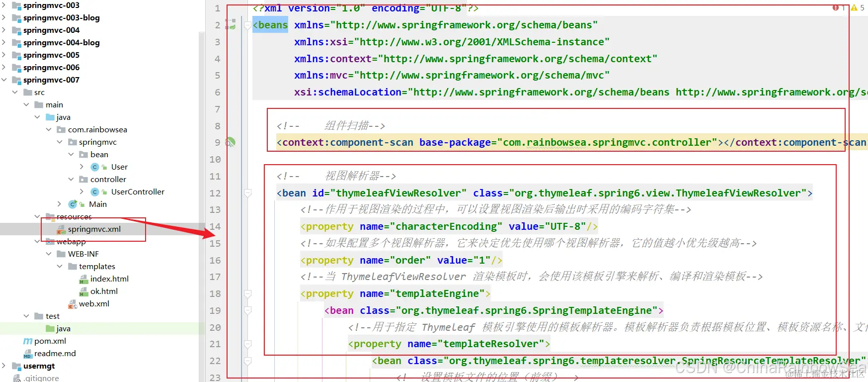Select the WEB-INF folder

[x=83, y=254]
